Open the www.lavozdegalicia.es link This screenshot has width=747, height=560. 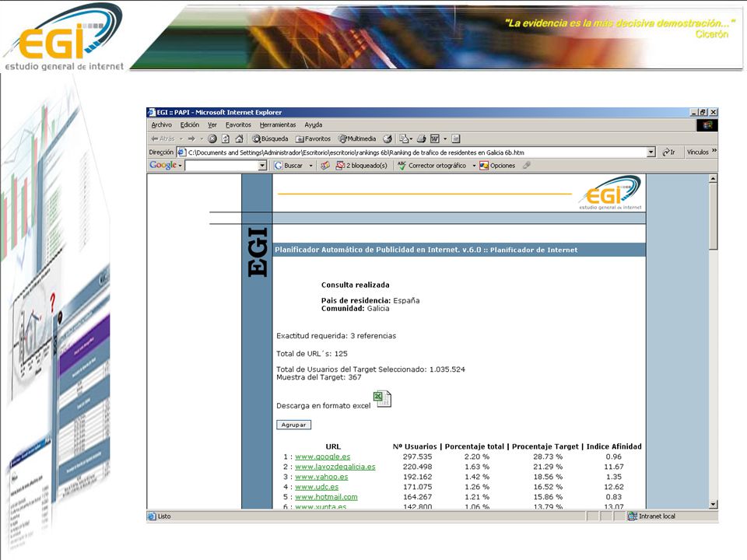(x=335, y=467)
